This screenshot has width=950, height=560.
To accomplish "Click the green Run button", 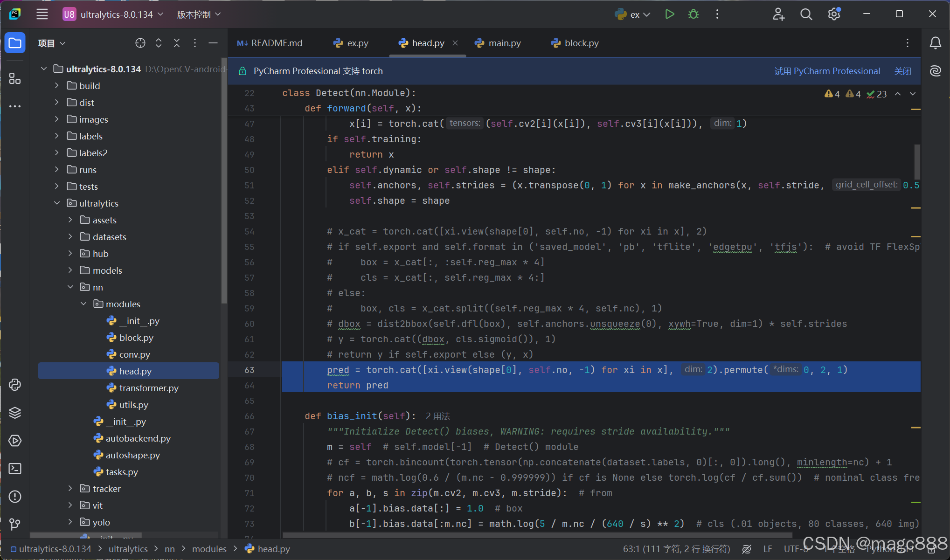I will (669, 14).
